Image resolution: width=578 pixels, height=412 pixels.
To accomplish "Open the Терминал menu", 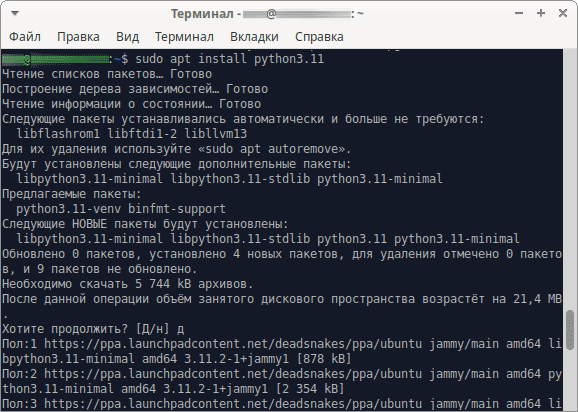I will click(x=184, y=37).
